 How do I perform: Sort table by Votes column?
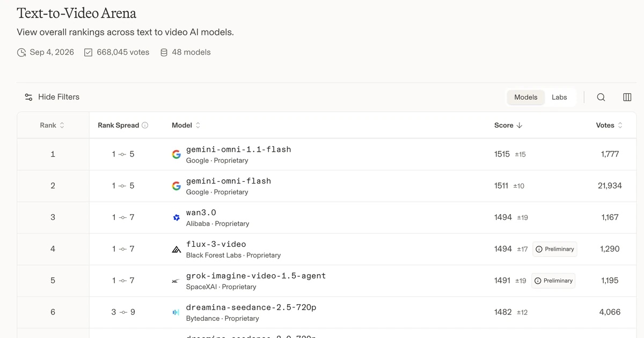click(x=610, y=125)
